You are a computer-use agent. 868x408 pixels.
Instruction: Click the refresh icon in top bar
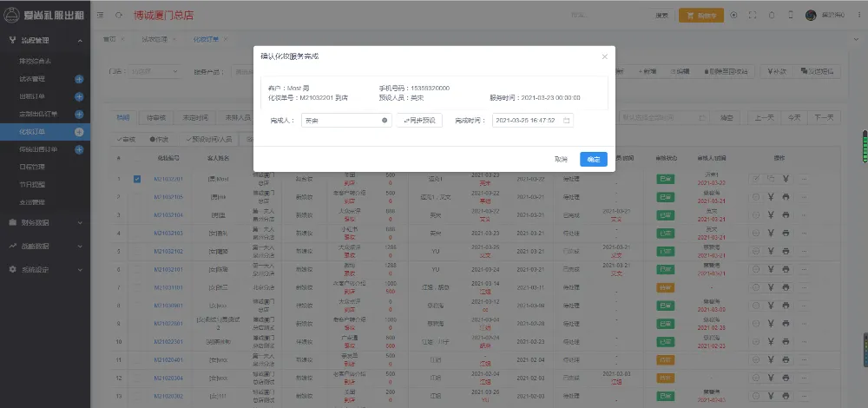(x=733, y=15)
